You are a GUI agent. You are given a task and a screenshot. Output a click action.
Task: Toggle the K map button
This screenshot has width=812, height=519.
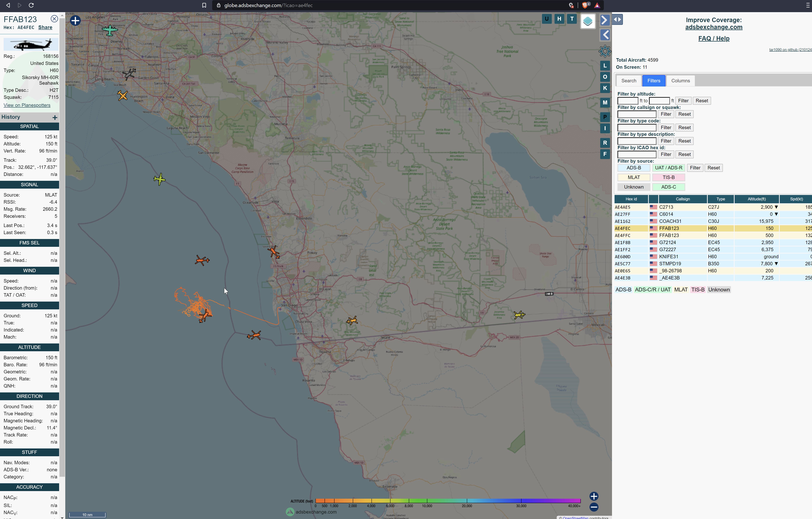tap(605, 88)
